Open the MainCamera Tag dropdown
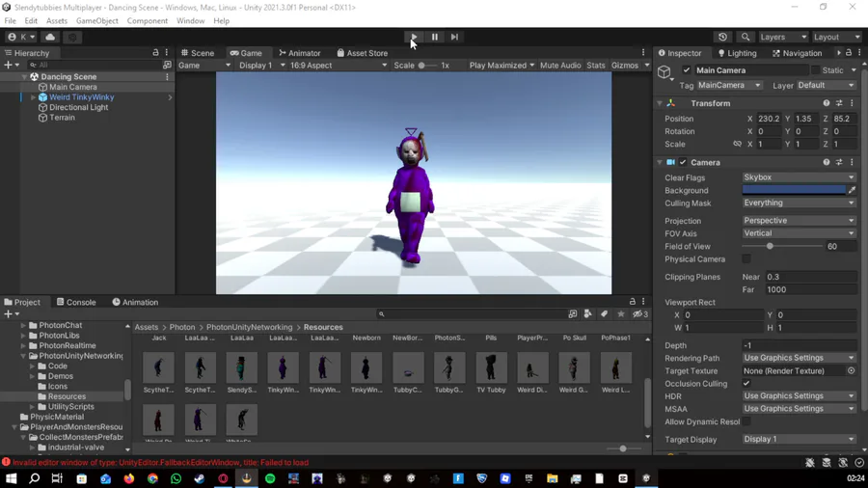 (729, 85)
